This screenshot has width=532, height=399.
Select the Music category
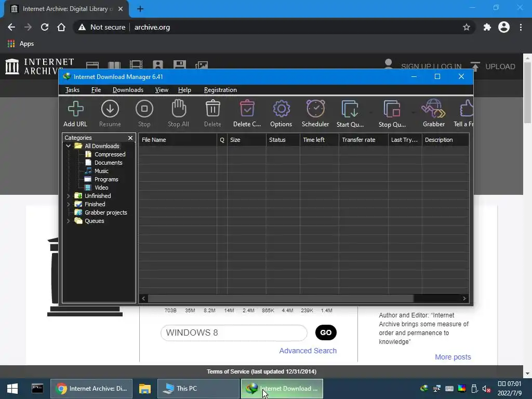coord(101,171)
